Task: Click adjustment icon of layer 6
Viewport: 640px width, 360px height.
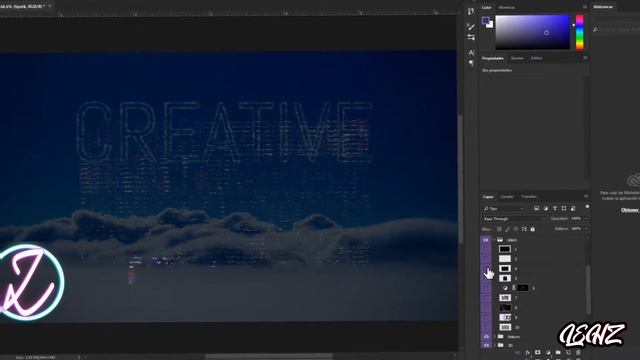Action: coord(505,288)
